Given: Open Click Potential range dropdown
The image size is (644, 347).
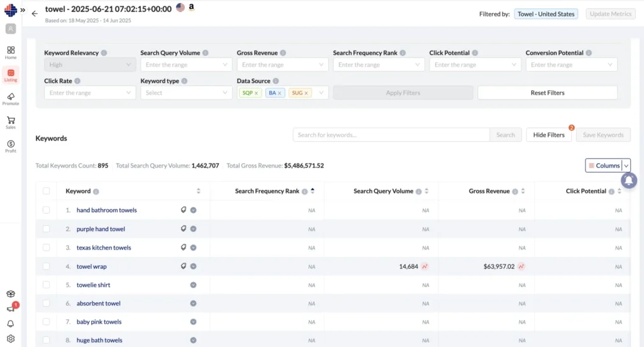Looking at the screenshot, I should [475, 64].
